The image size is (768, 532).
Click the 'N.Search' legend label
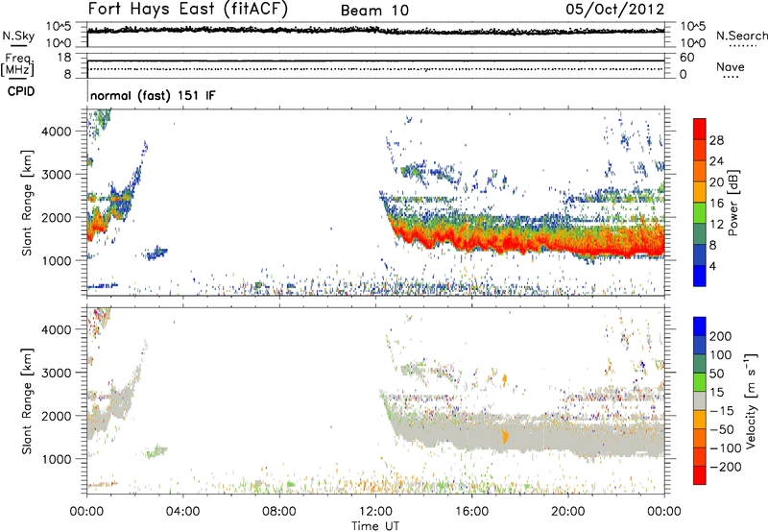click(741, 36)
